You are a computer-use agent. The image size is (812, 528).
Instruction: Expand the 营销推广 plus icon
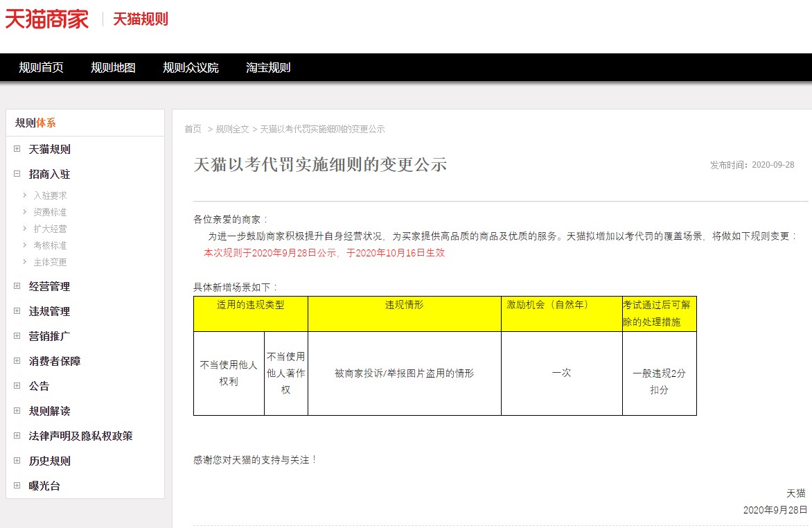point(17,336)
